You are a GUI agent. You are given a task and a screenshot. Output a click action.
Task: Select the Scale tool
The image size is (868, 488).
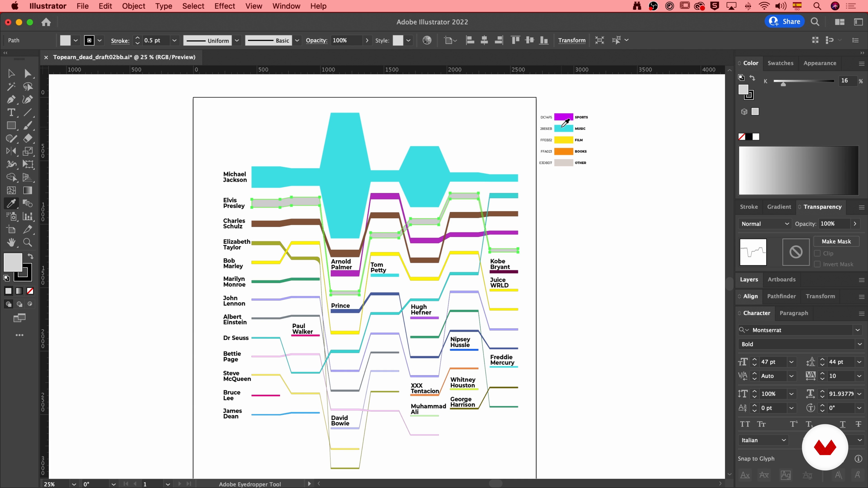(x=28, y=151)
